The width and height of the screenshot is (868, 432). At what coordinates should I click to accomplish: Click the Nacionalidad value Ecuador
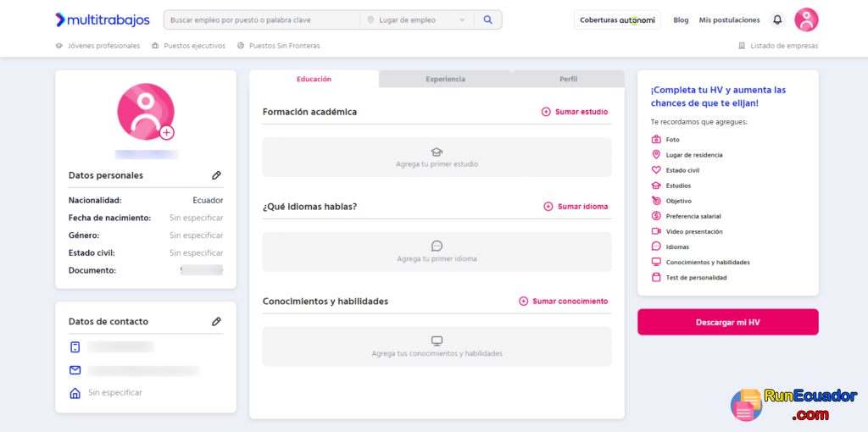208,200
